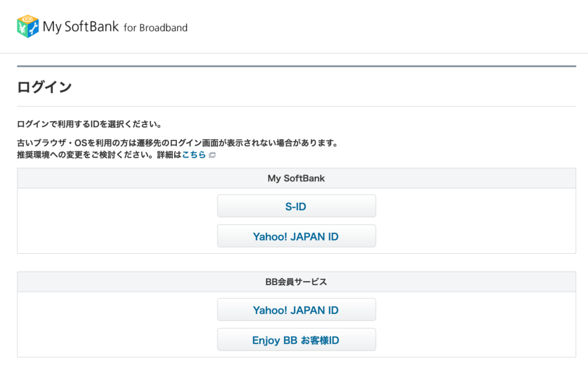Log in with the S-ID button
Viewport: 588px width, 368px height.
pyautogui.click(x=296, y=206)
